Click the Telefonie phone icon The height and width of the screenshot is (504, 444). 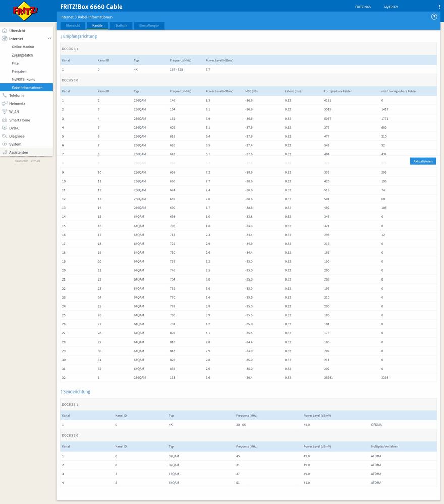(5, 95)
